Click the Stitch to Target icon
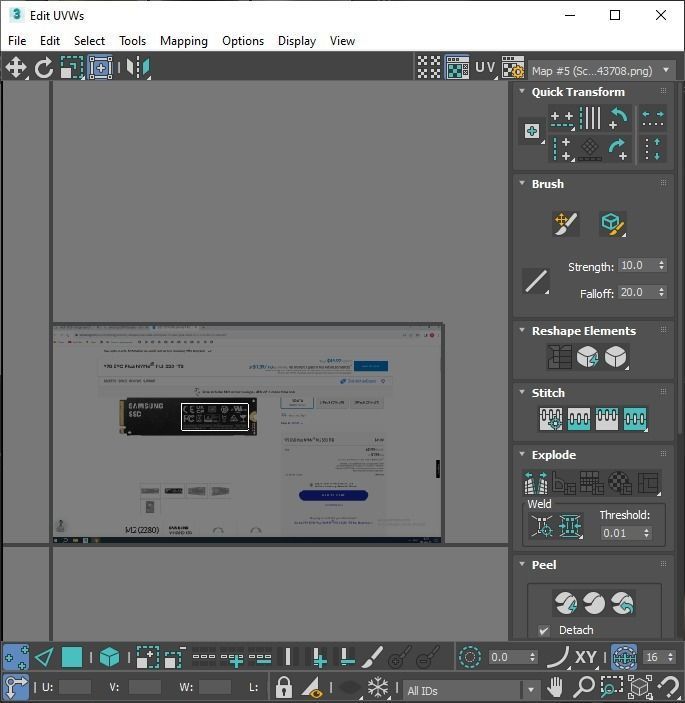Viewport: 685px width, 703px height. (550, 419)
